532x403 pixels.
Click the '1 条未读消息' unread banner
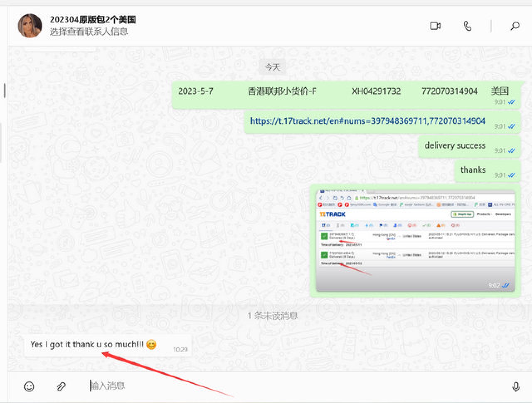(x=272, y=316)
